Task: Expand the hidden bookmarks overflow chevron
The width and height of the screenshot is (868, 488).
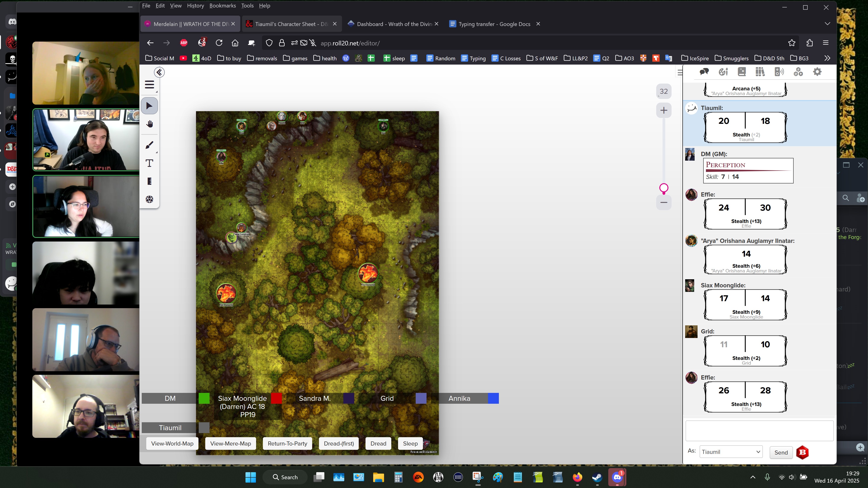Action: [x=827, y=58]
